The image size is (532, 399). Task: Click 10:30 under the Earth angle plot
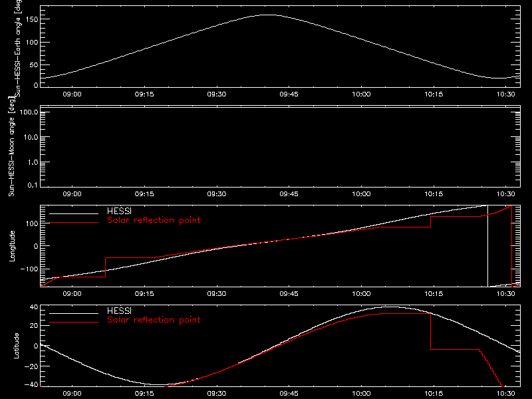tap(506, 94)
